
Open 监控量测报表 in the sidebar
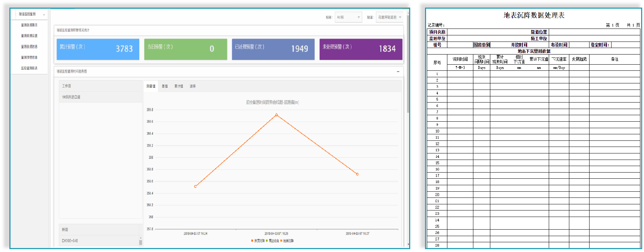coord(29,68)
